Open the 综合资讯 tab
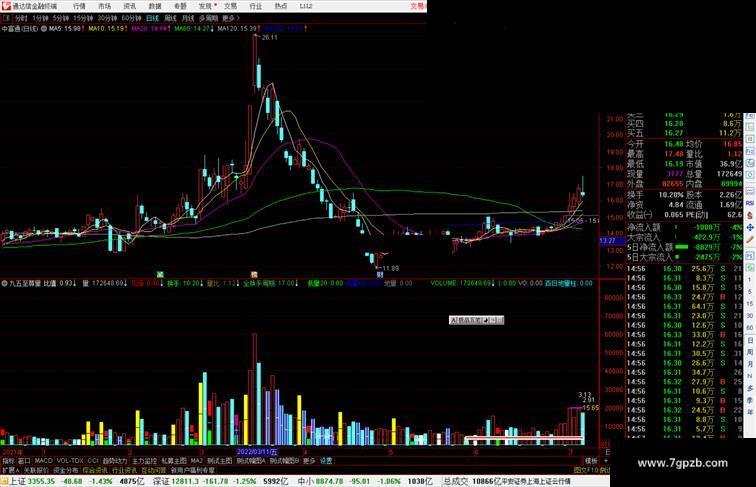The width and height of the screenshot is (756, 487). [x=95, y=470]
